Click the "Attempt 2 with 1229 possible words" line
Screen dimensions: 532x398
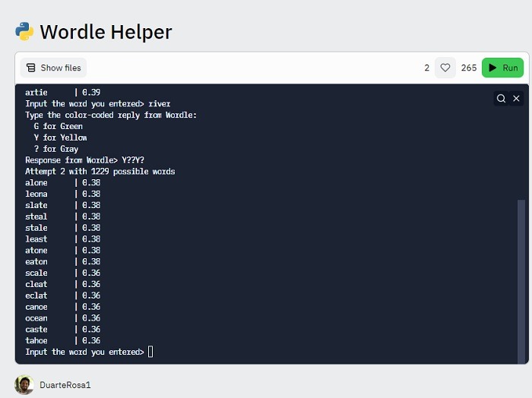100,172
